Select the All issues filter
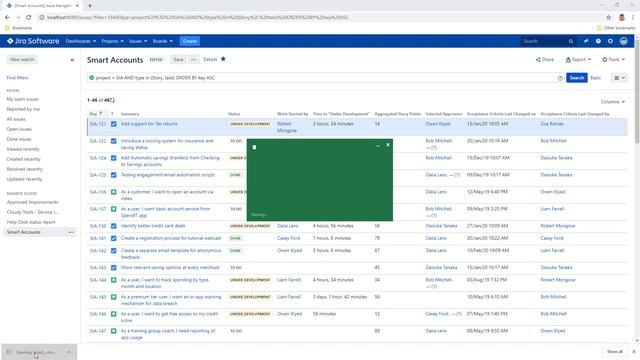 (x=16, y=119)
